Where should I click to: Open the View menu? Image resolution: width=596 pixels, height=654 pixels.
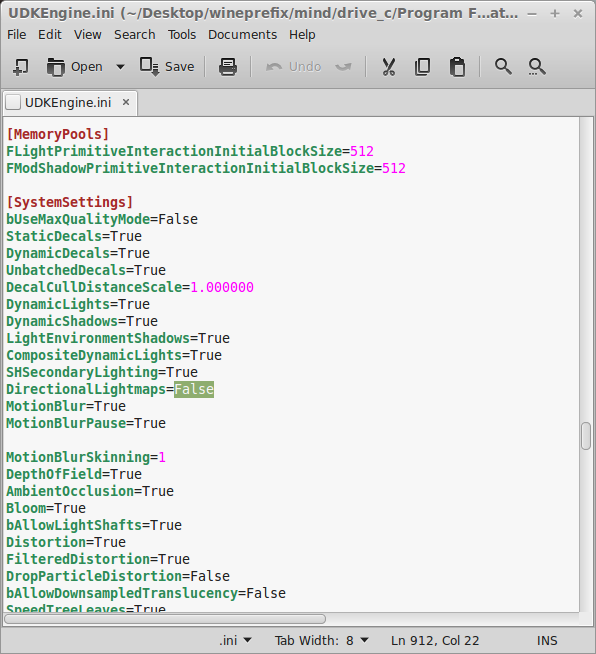coord(88,35)
